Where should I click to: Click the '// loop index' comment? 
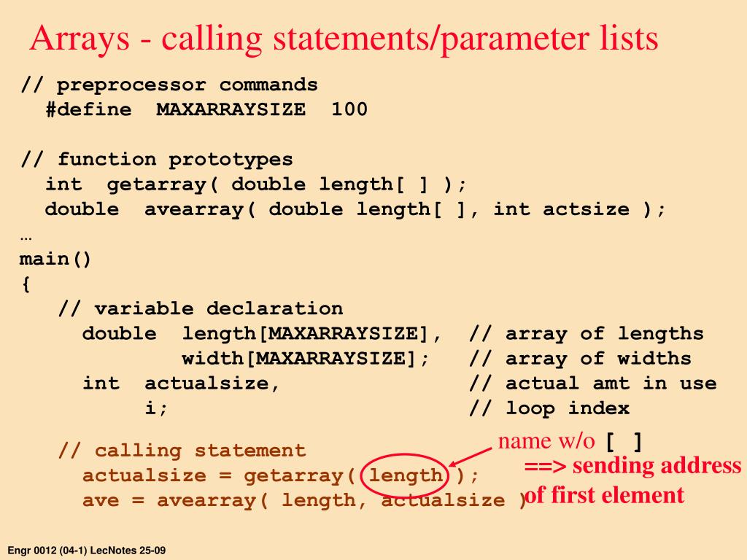click(x=549, y=408)
